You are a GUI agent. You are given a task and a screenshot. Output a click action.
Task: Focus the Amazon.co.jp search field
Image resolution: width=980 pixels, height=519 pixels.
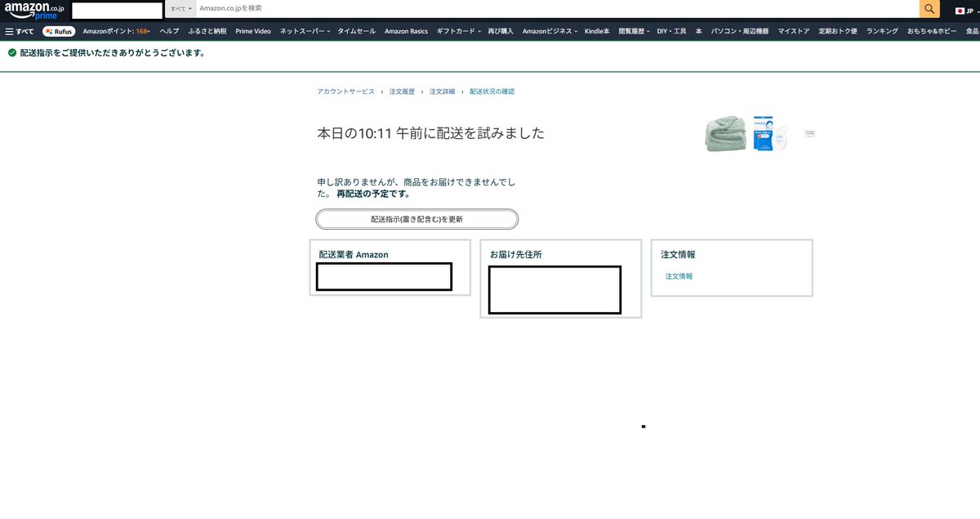pyautogui.click(x=558, y=8)
